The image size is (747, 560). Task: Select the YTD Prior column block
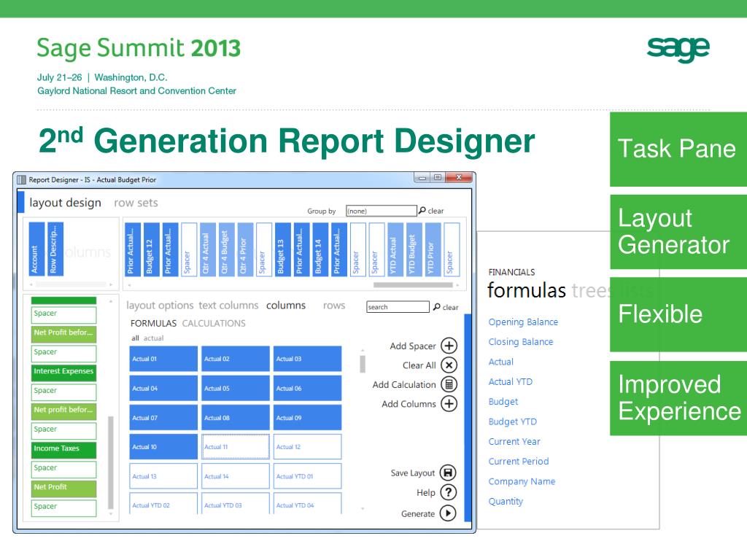(x=433, y=249)
